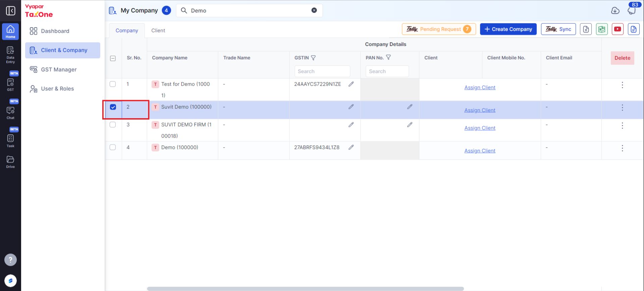Open the GSTIN column filter
Image resolution: width=644 pixels, height=291 pixels.
point(313,58)
